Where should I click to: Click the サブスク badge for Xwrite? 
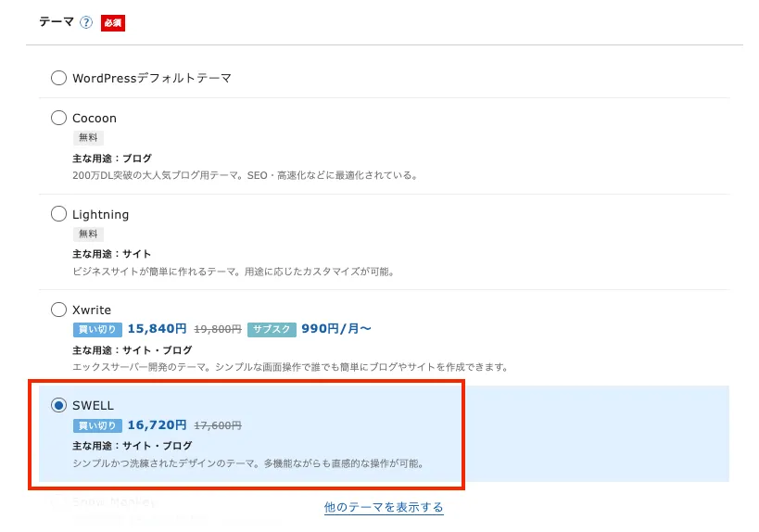272,329
